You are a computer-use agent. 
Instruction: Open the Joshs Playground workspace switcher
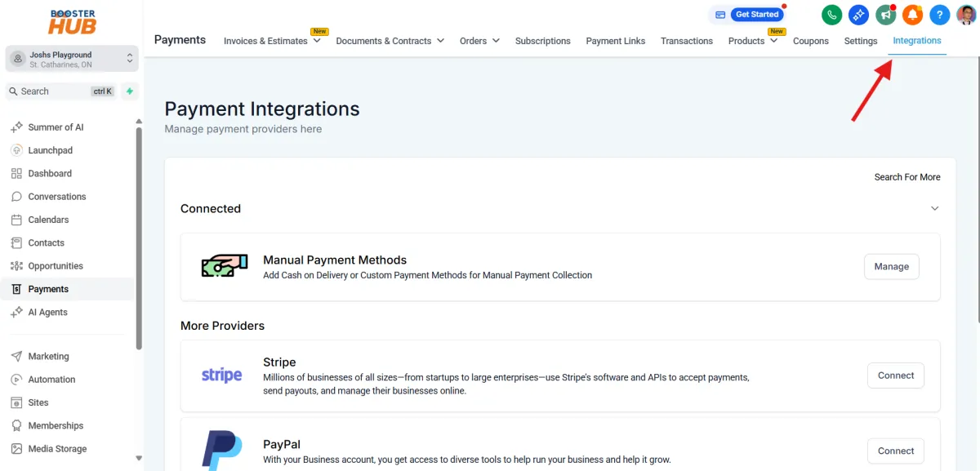pyautogui.click(x=69, y=59)
